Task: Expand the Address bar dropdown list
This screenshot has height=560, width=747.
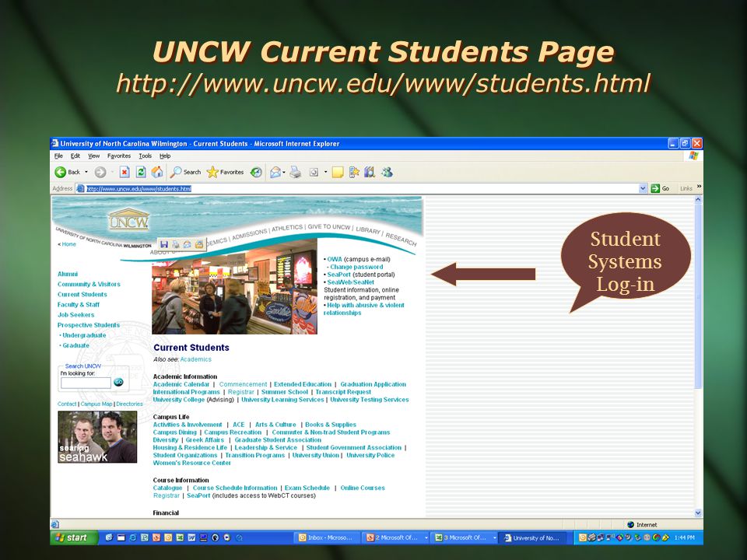Action: pos(643,188)
